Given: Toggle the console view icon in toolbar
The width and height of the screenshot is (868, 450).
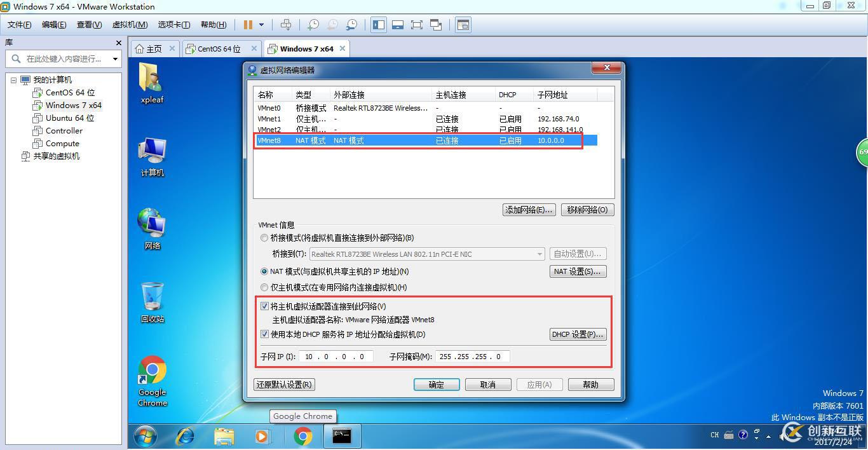Looking at the screenshot, I should pos(463,25).
